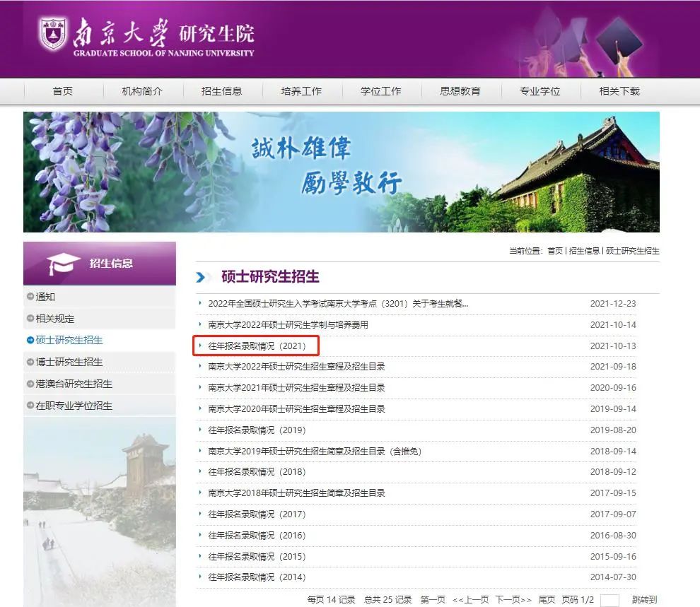Image resolution: width=700 pixels, height=607 pixels.
Task: Click the date 2021-10-13 in the list
Action: (x=613, y=346)
